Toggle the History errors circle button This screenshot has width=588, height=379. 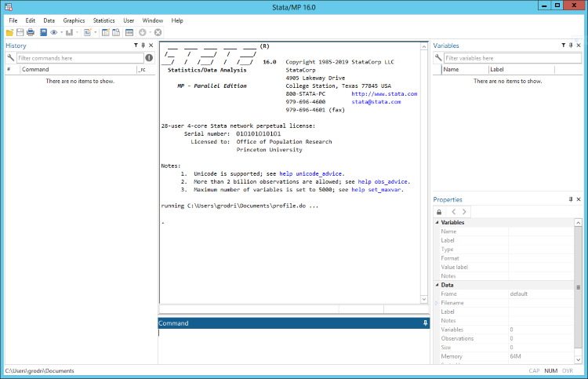149,58
